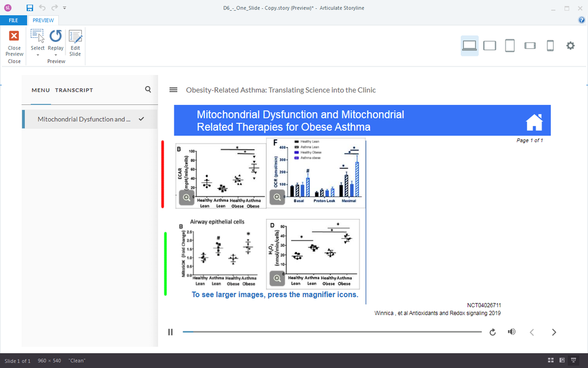Click the '960 × 540' status entry
The width and height of the screenshot is (588, 368).
pyautogui.click(x=49, y=360)
